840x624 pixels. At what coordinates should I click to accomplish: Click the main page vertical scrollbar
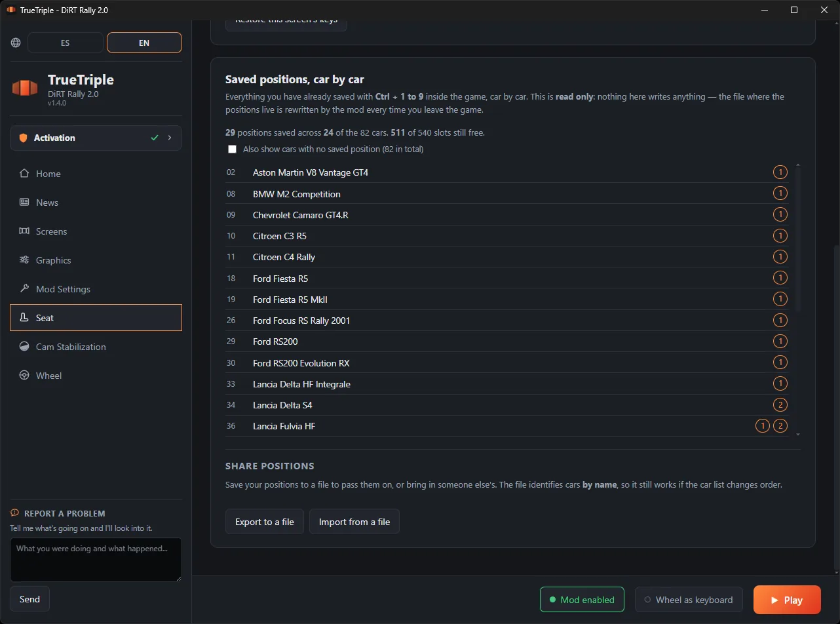[835, 406]
